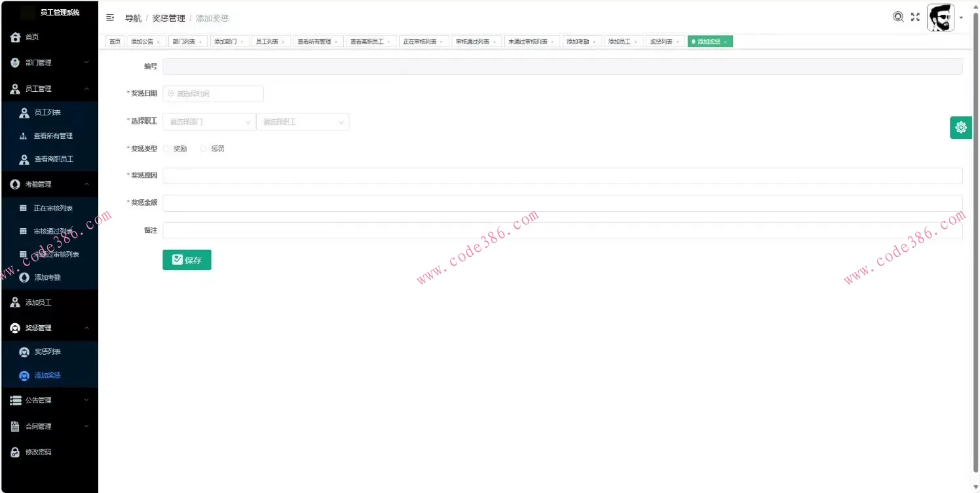Click the 奖惩原因 input field
The height and width of the screenshot is (493, 980).
pyautogui.click(x=563, y=176)
